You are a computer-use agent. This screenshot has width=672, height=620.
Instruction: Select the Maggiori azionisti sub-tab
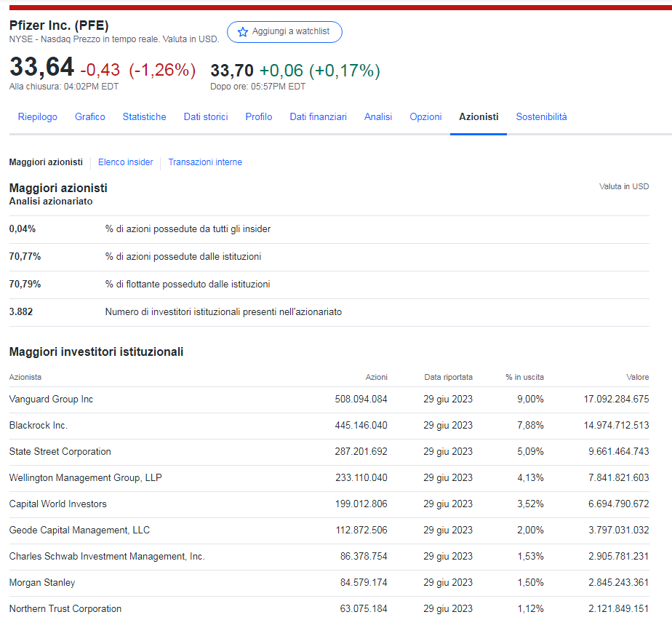pyautogui.click(x=46, y=162)
